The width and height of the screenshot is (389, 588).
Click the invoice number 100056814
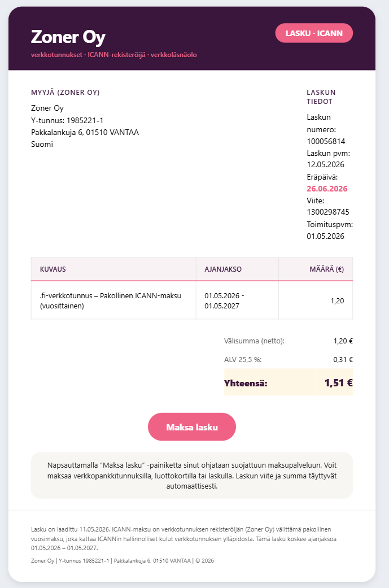326,141
